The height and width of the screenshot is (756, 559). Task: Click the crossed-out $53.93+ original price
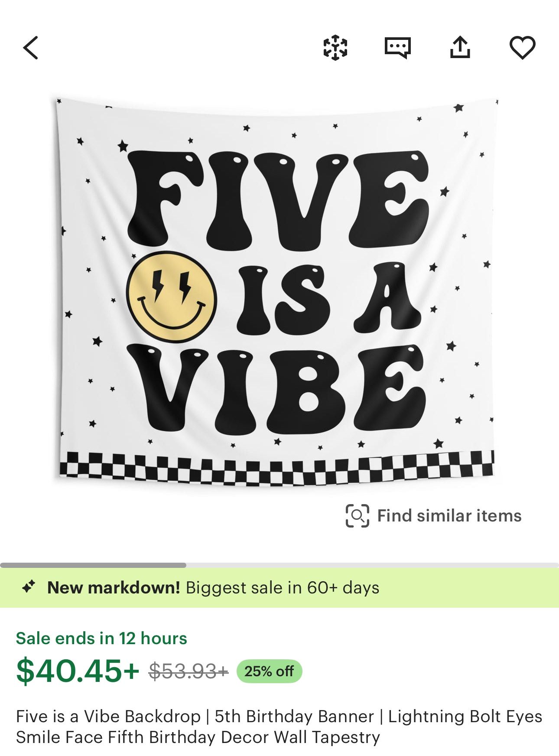(188, 671)
